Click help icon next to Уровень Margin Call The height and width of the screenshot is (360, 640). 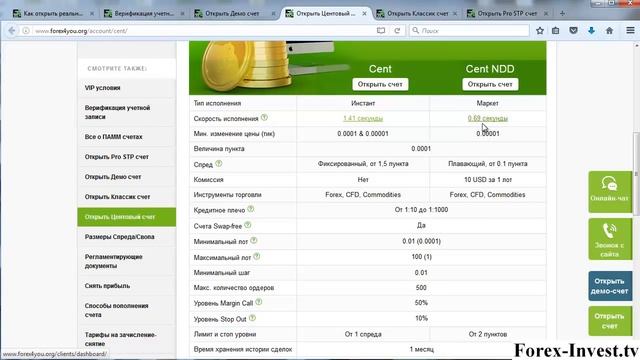(x=259, y=302)
